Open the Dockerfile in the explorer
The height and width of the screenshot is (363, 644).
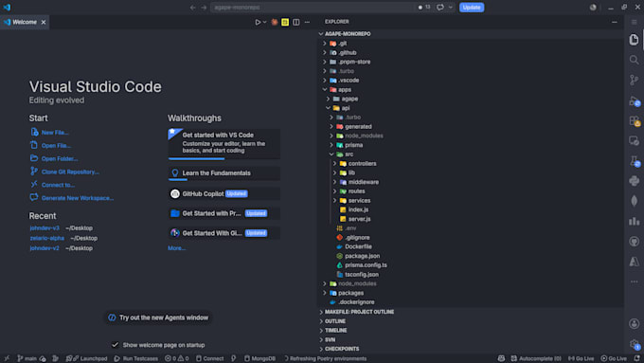click(x=358, y=246)
